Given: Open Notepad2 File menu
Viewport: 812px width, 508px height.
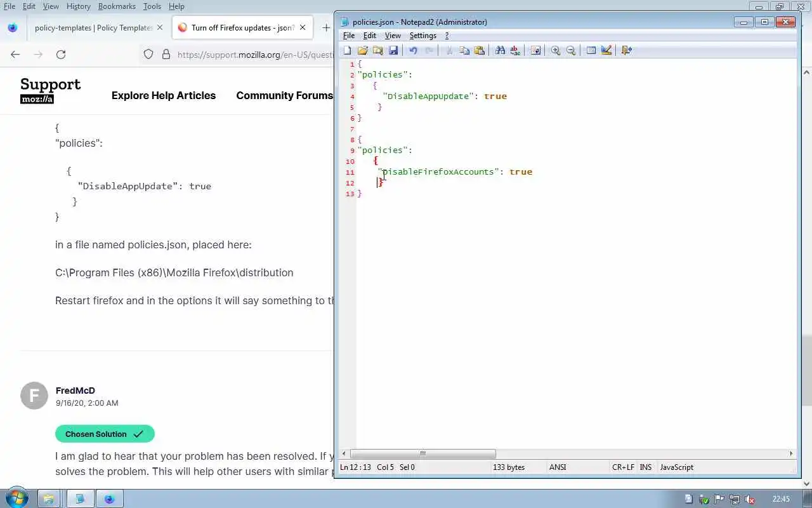Looking at the screenshot, I should point(349,36).
